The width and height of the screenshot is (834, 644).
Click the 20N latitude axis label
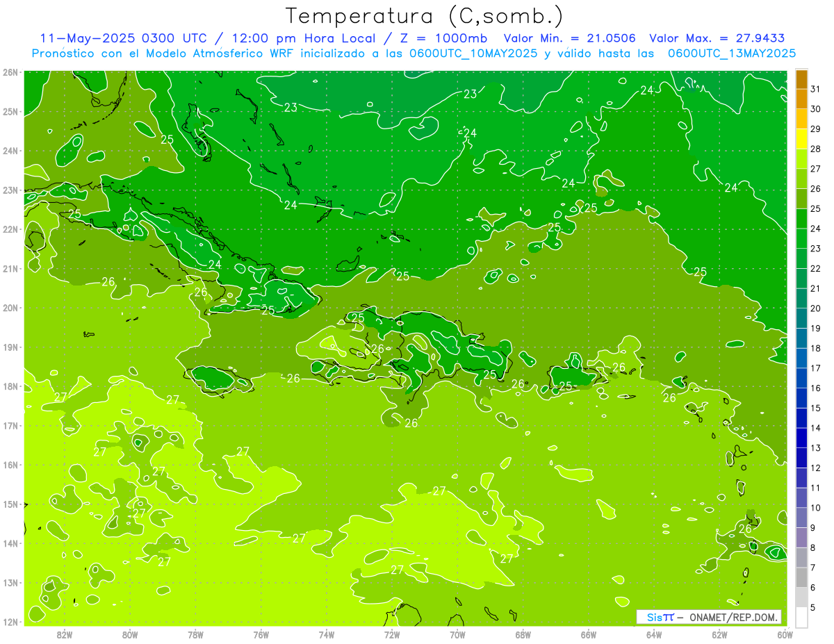(x=10, y=308)
